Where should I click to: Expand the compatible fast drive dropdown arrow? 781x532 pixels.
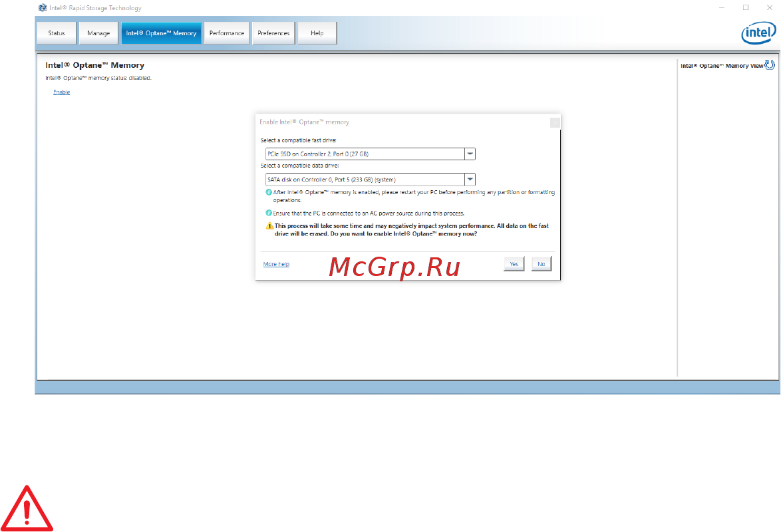point(470,154)
